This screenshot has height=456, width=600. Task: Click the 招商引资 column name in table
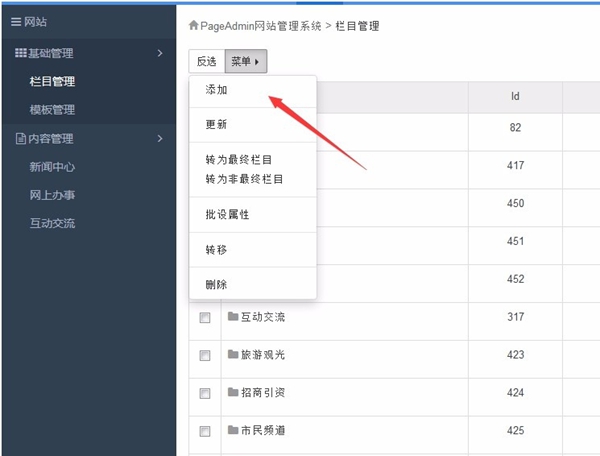[x=263, y=392]
